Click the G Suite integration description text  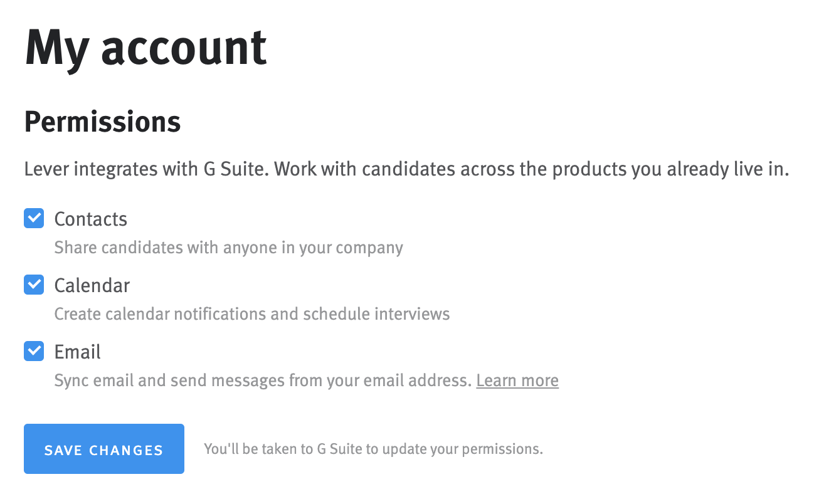406,169
